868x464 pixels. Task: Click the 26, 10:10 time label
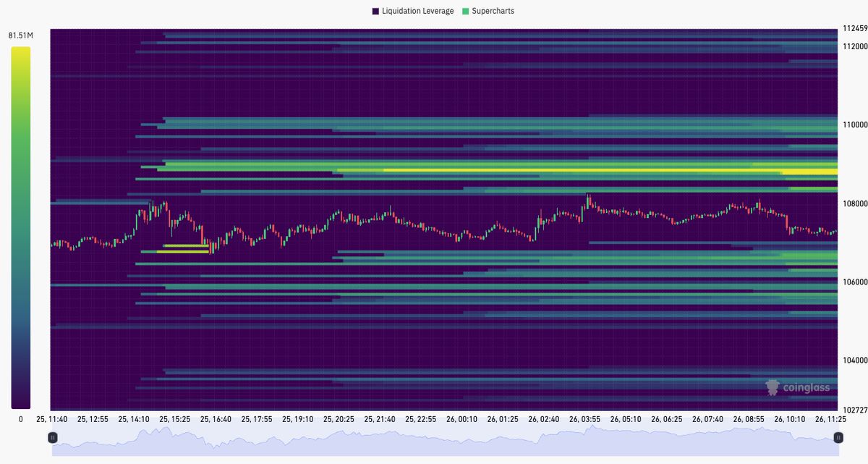click(790, 419)
